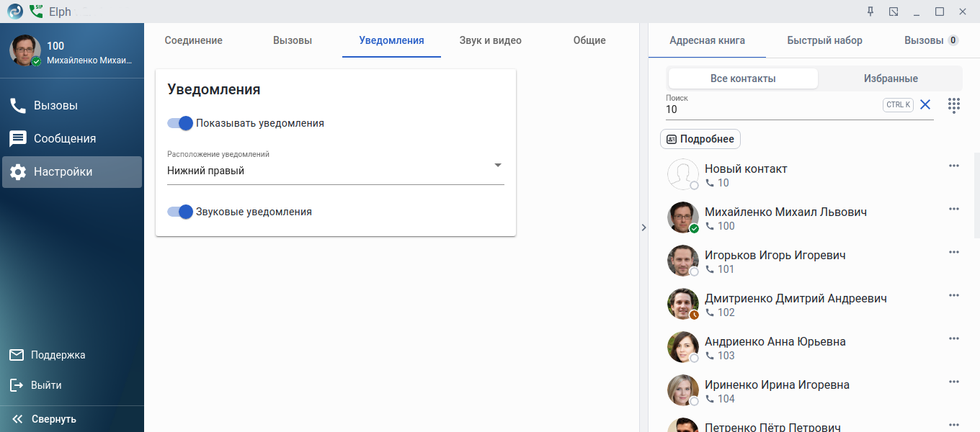Open the dial pad grid icon
980x432 pixels.
954,105
